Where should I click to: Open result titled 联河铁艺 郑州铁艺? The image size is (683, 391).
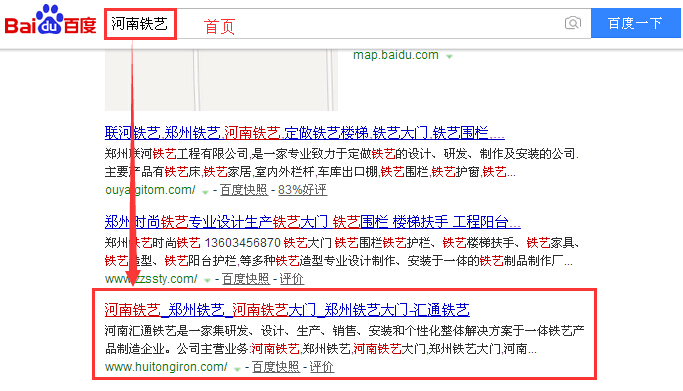pyautogui.click(x=304, y=133)
